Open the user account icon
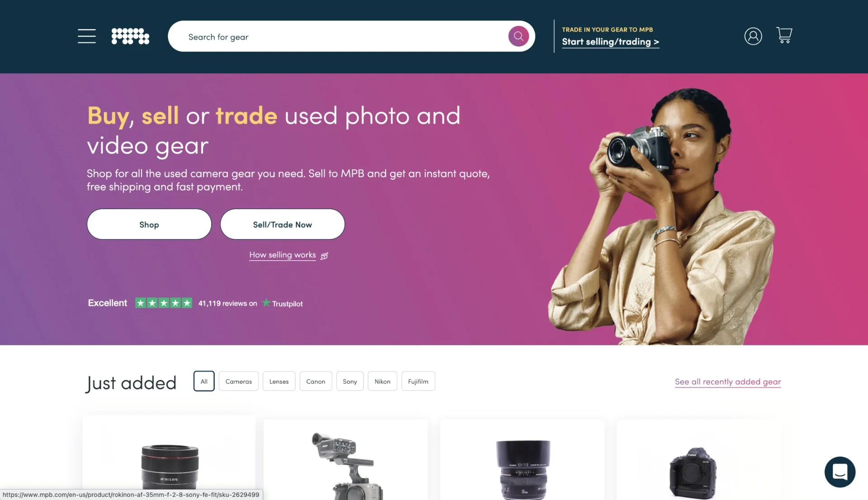The width and height of the screenshot is (868, 500). click(x=753, y=36)
